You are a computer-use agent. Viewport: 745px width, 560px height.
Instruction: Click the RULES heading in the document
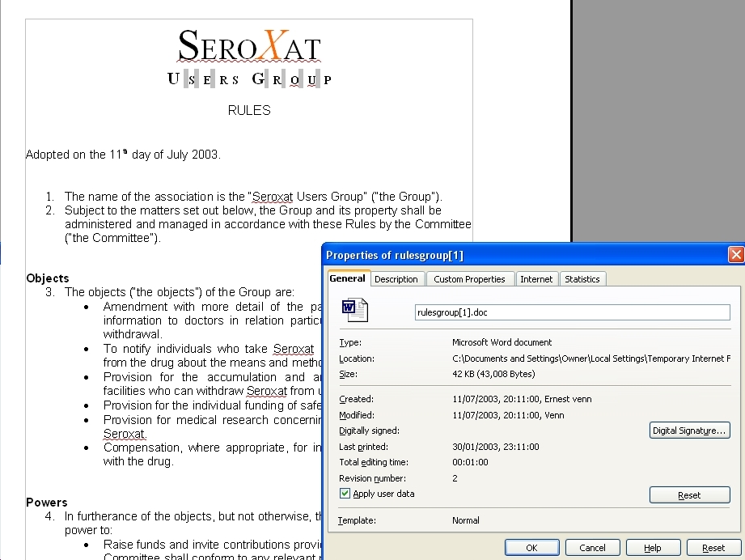point(248,110)
